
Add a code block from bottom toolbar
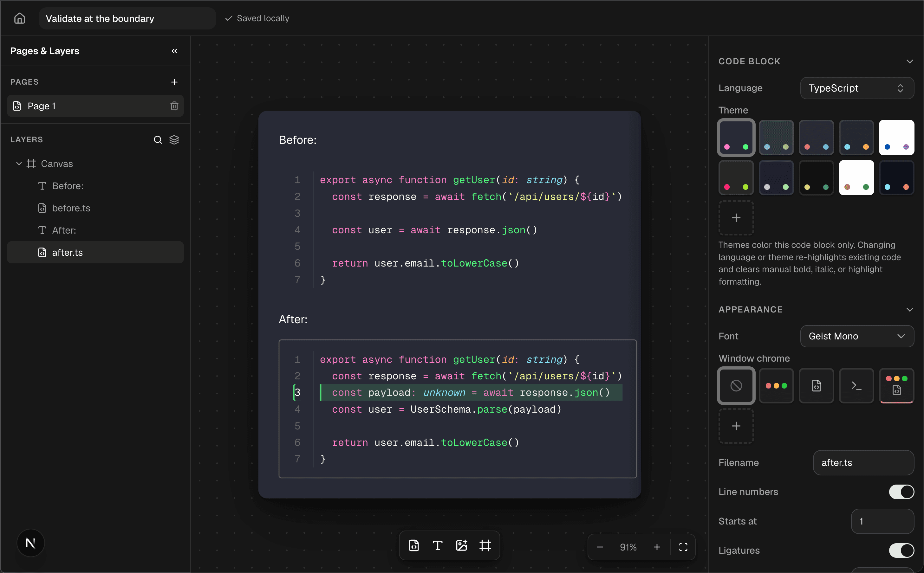pos(414,545)
